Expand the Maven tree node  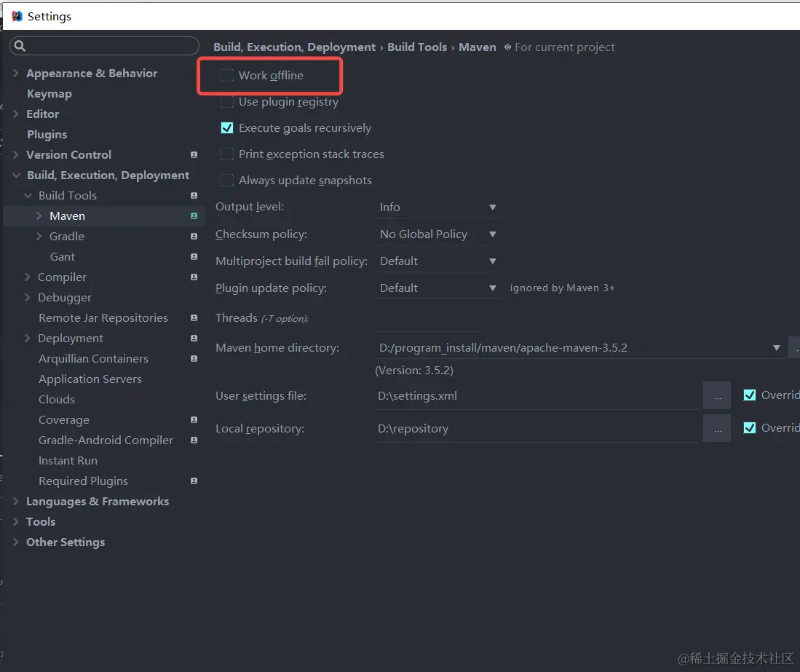click(x=39, y=216)
